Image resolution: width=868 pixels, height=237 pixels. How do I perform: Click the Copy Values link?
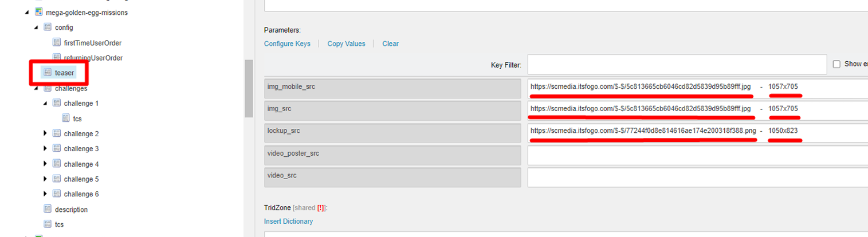(x=346, y=44)
